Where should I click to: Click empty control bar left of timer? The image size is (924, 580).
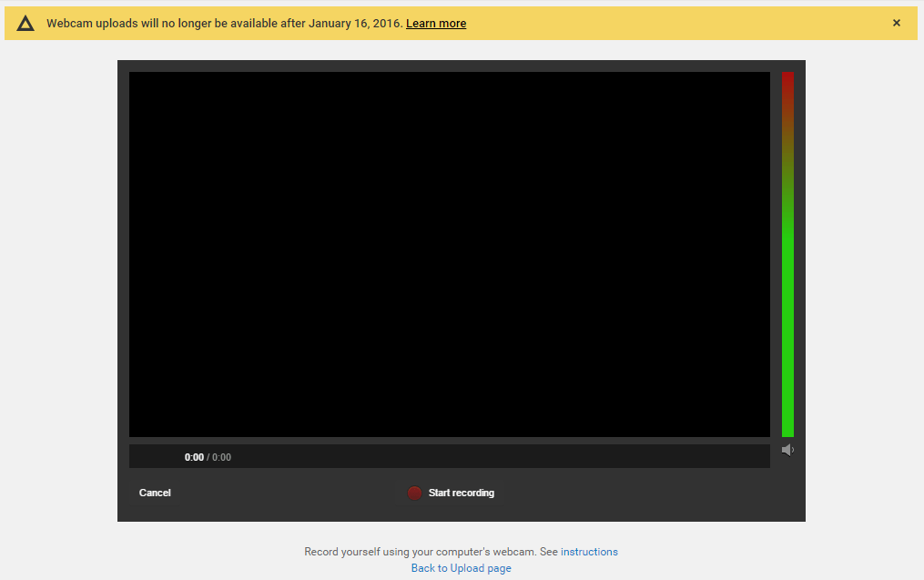coord(155,457)
